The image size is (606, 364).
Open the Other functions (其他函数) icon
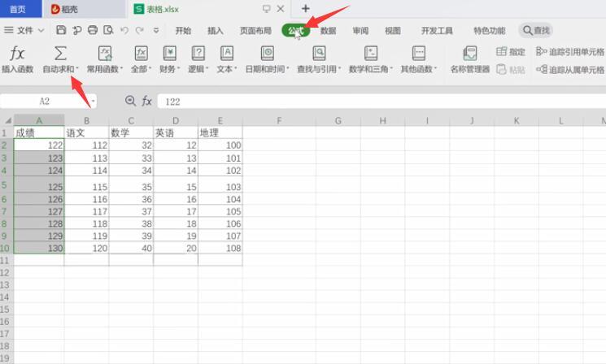(x=419, y=54)
